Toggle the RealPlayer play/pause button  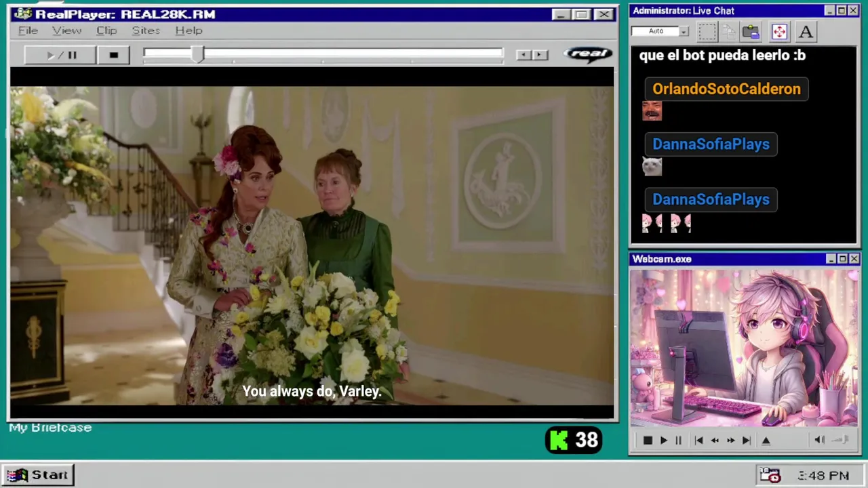point(60,55)
